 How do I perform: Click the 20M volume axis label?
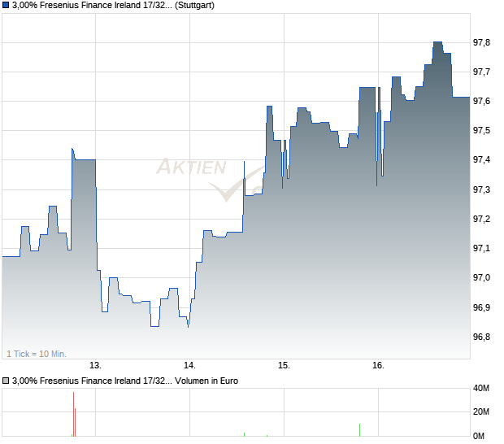pyautogui.click(x=481, y=411)
